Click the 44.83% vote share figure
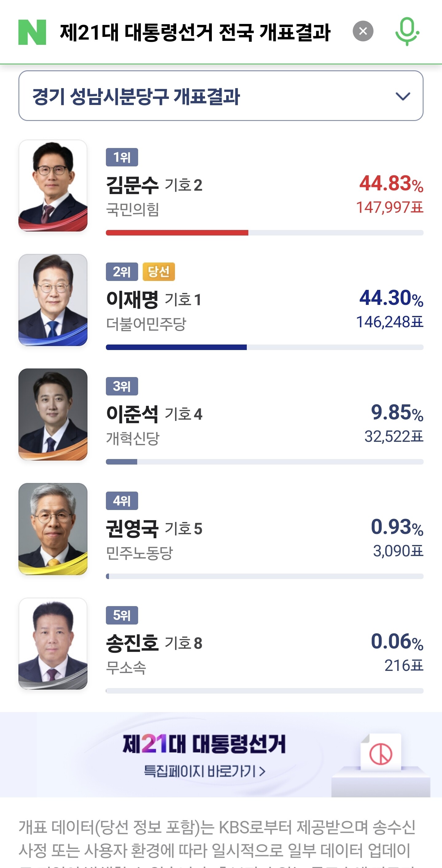Viewport: 442px width, 868px height. 391,184
